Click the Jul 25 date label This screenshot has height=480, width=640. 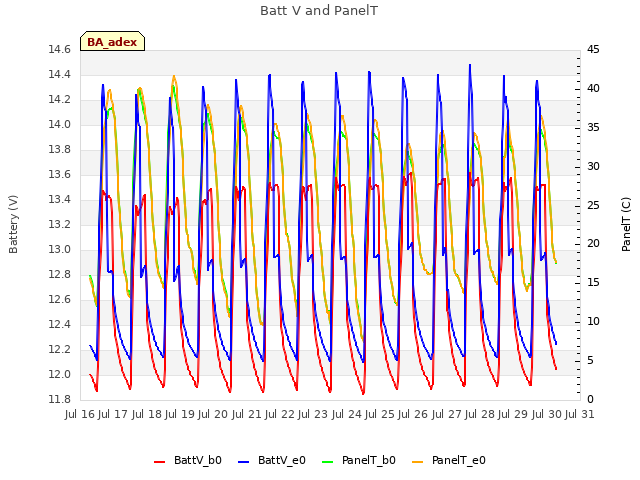click(380, 415)
